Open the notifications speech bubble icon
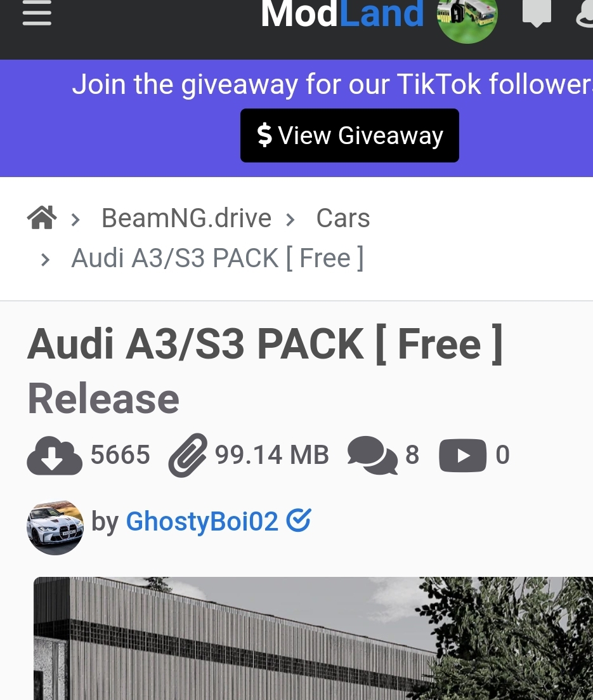Image resolution: width=593 pixels, height=700 pixels. [537, 13]
